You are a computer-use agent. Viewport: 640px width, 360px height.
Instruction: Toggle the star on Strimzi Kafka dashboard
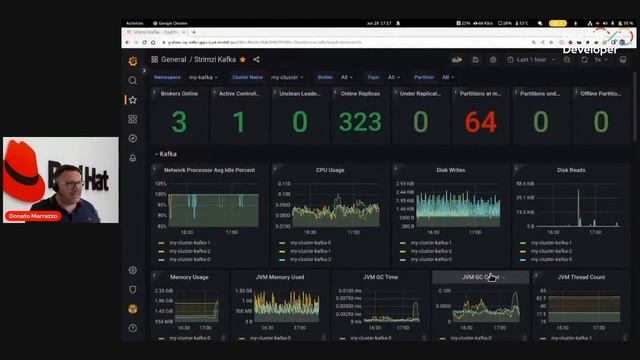[x=243, y=60]
